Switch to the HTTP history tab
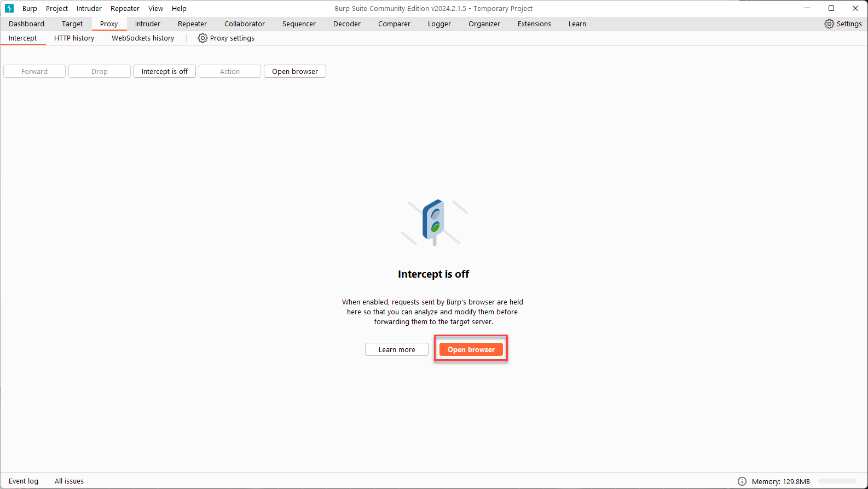Image resolution: width=868 pixels, height=489 pixels. point(74,38)
